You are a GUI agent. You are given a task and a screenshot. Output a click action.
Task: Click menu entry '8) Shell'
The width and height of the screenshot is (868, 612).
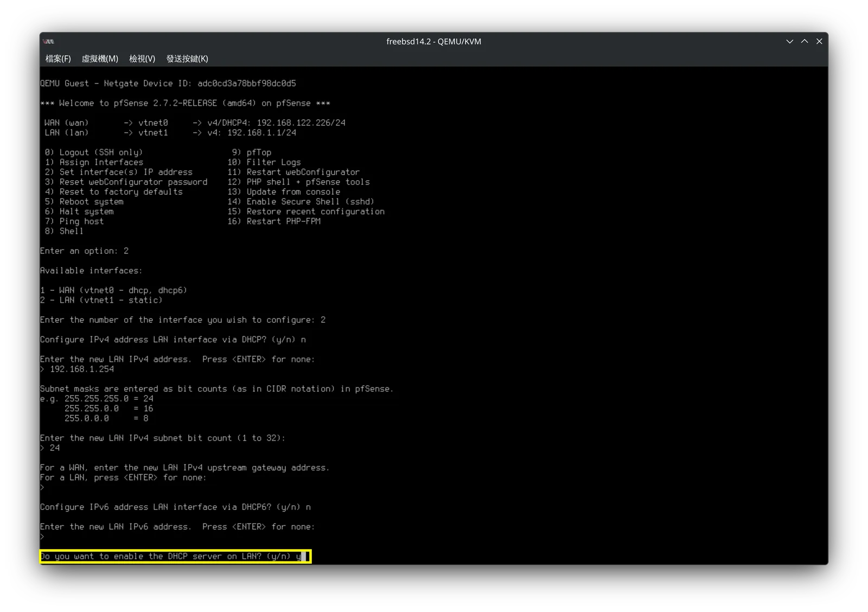tap(64, 231)
